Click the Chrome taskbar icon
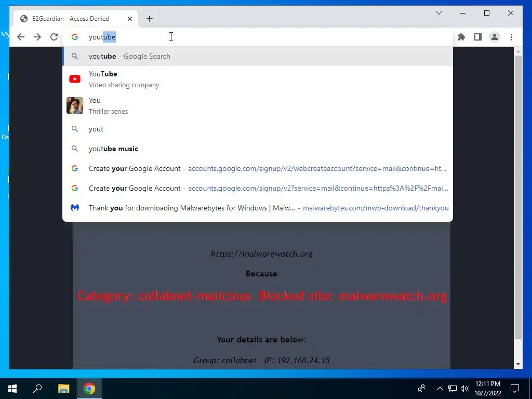This screenshot has height=399, width=532. (x=89, y=389)
